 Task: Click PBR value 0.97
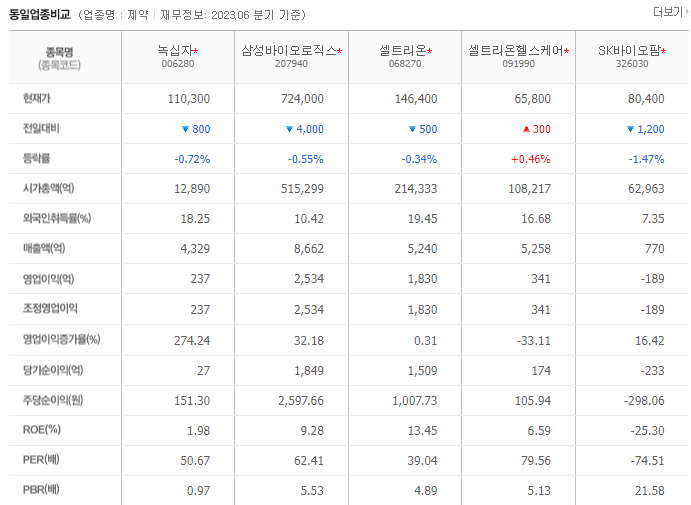point(198,491)
